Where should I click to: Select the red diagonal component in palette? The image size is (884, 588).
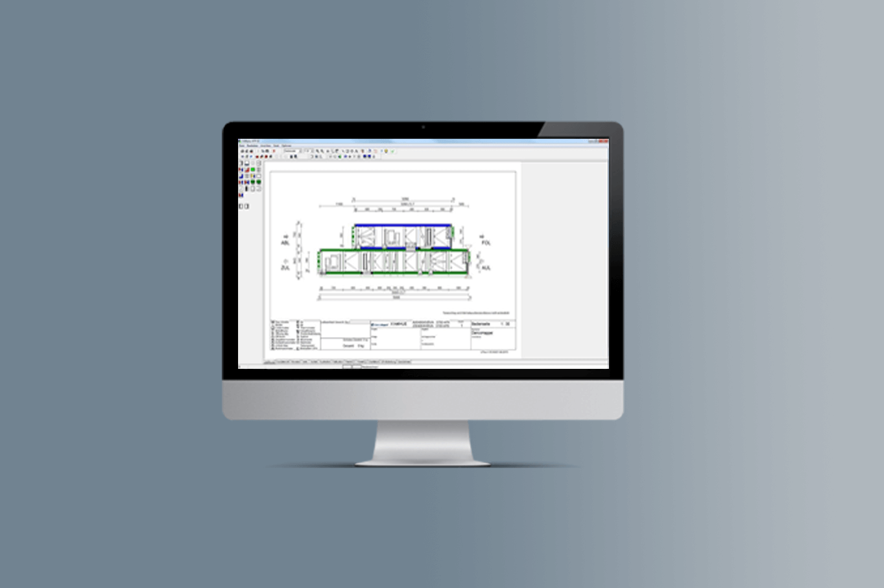click(247, 170)
